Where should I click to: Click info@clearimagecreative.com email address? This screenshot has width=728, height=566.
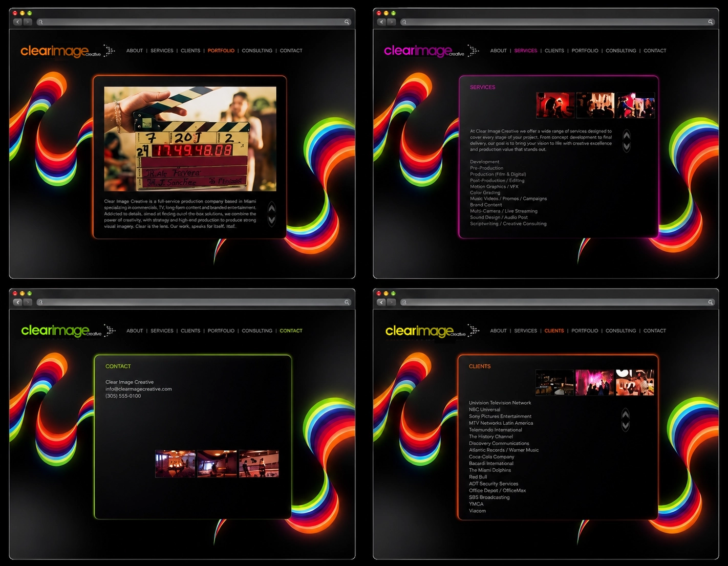[139, 389]
